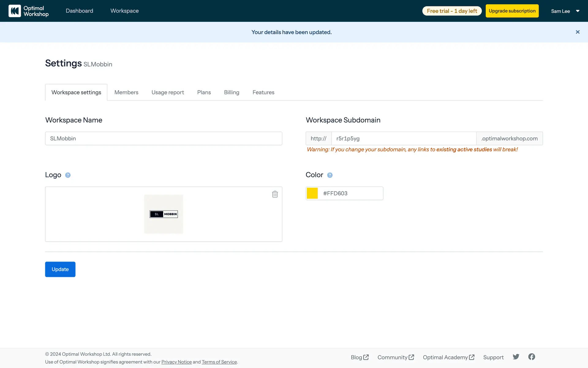
Task: Dismiss the details updated notification
Action: click(x=578, y=32)
